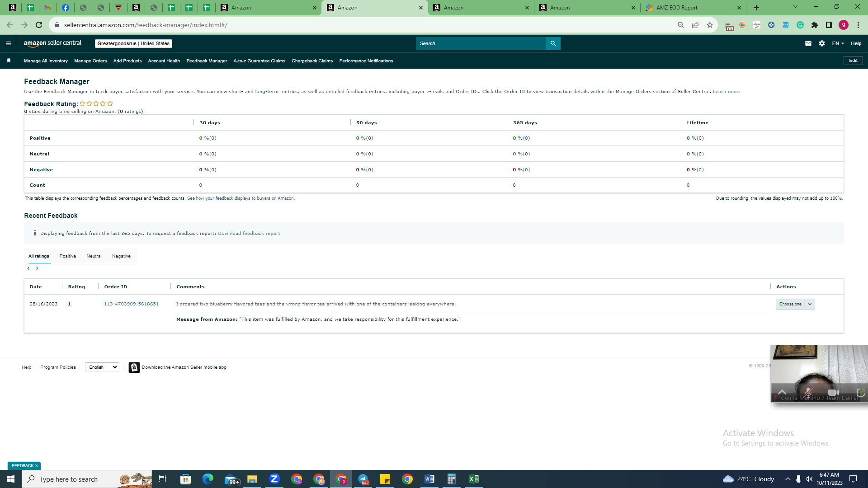The width and height of the screenshot is (868, 488).
Task: Open Account Health in nav bar
Action: pos(164,61)
